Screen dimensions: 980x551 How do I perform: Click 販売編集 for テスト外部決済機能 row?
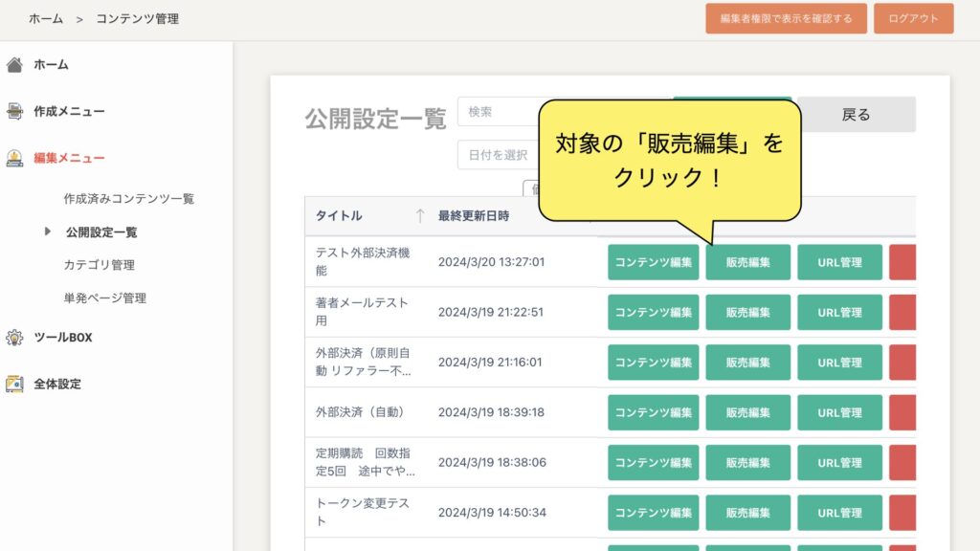click(x=747, y=262)
